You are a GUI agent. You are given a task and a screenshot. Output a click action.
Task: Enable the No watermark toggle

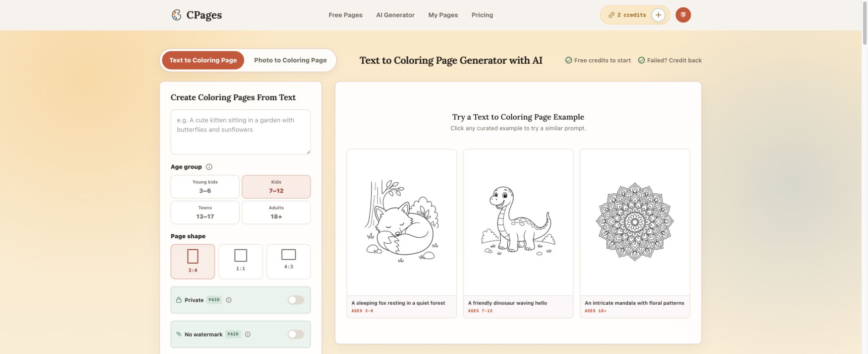(296, 334)
